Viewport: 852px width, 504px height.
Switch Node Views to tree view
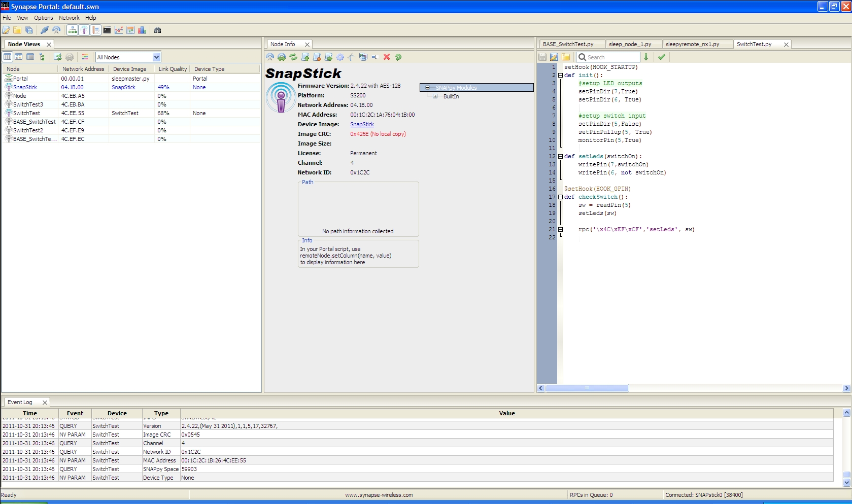(42, 57)
